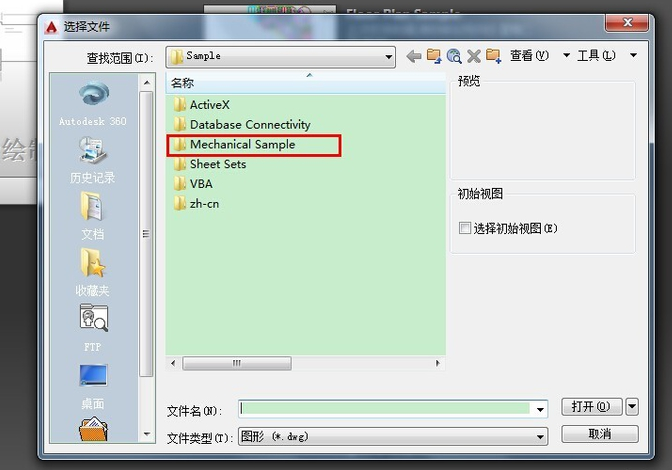Open the 文档 documents location
672x470 pixels.
click(93, 216)
